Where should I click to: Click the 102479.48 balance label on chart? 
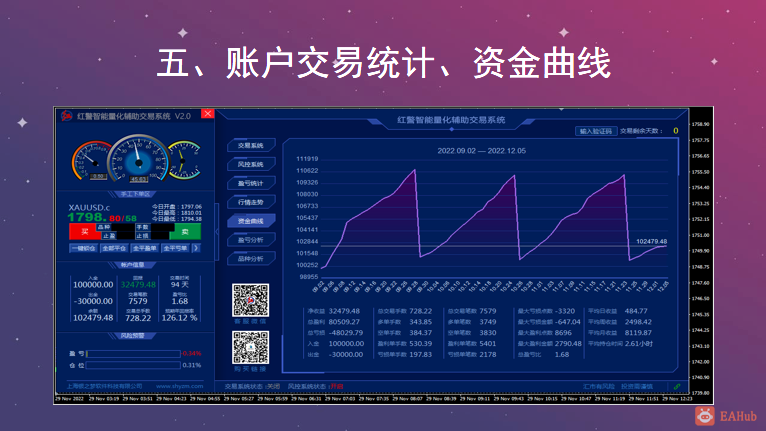pos(651,241)
